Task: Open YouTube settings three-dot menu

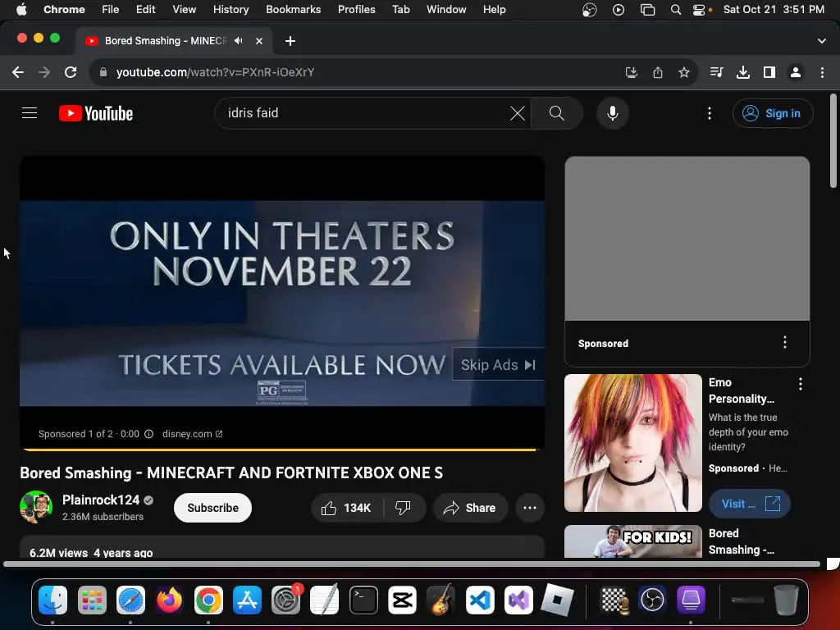Action: 710,113
